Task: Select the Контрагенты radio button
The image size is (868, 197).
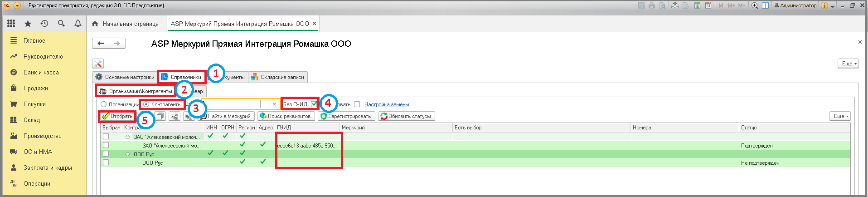Action: (146, 104)
